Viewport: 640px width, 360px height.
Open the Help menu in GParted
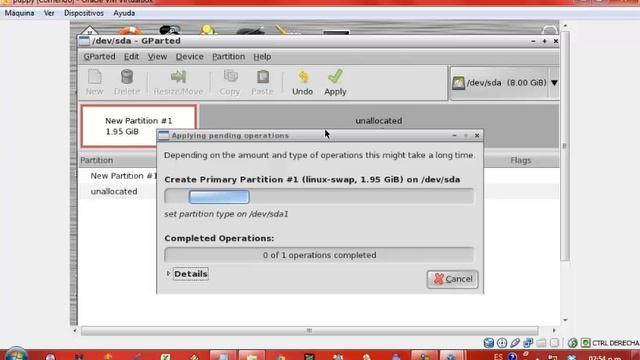[x=262, y=57]
